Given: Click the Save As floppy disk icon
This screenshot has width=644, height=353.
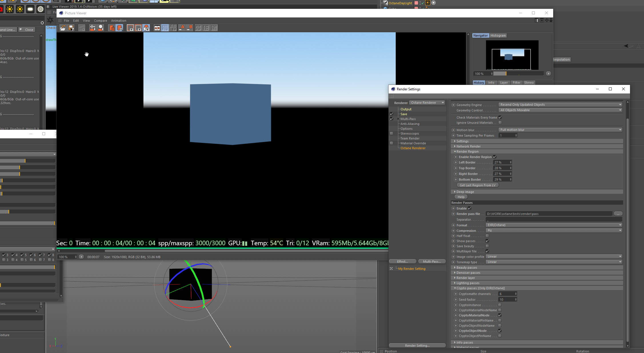Looking at the screenshot, I should point(71,28).
